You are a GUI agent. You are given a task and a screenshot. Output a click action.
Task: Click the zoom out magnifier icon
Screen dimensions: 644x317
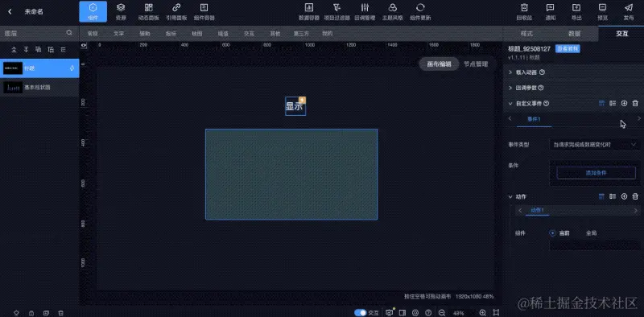pos(442,313)
